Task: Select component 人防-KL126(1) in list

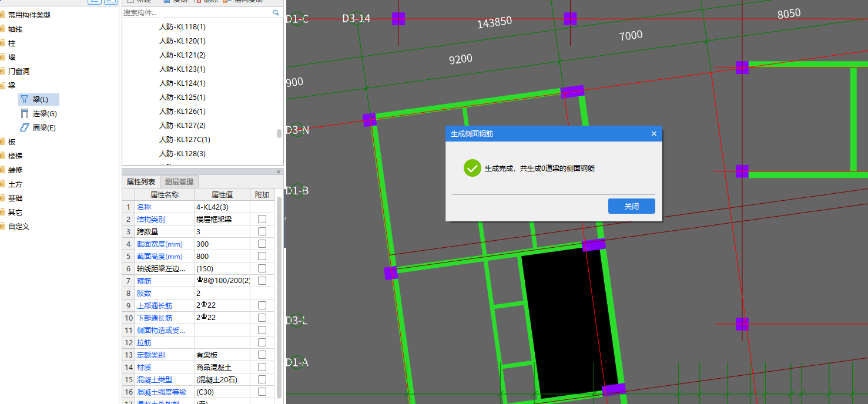Action: pyautogui.click(x=182, y=112)
